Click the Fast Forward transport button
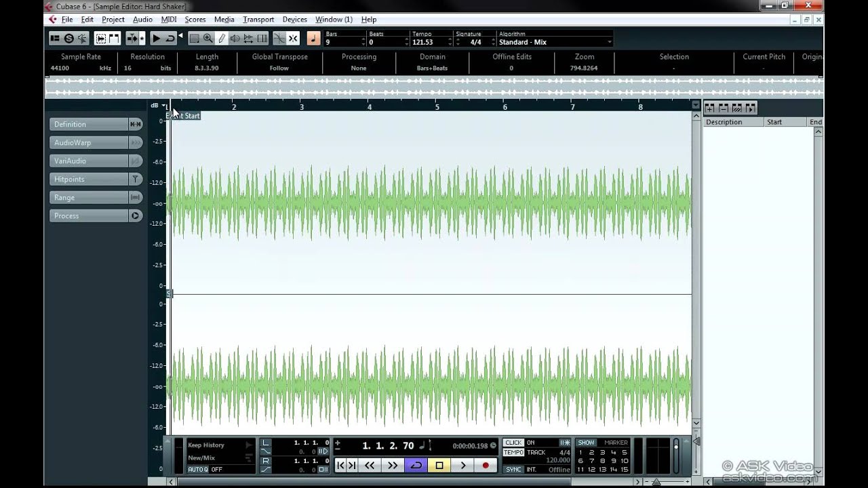Image resolution: width=868 pixels, height=488 pixels. coord(393,465)
